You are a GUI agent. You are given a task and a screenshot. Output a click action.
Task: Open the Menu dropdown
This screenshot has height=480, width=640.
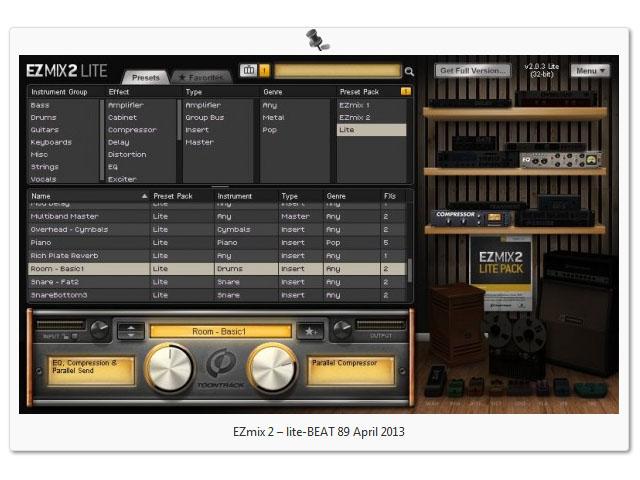coord(589,71)
